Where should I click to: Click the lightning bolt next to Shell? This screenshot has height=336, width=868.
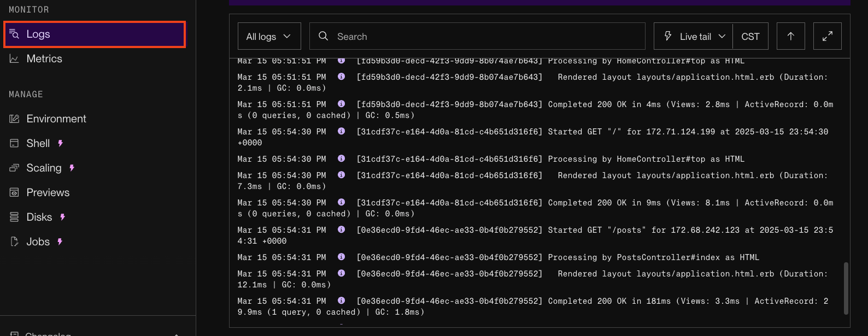61,143
